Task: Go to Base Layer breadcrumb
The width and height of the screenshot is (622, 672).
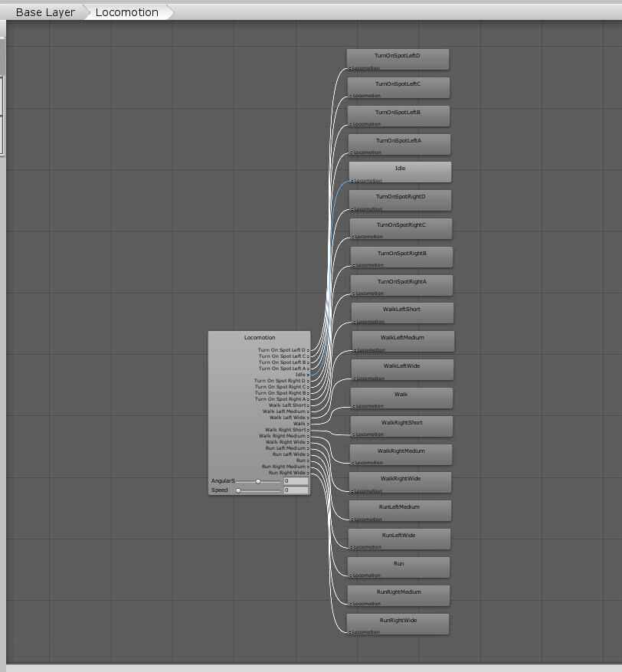Action: tap(45, 12)
